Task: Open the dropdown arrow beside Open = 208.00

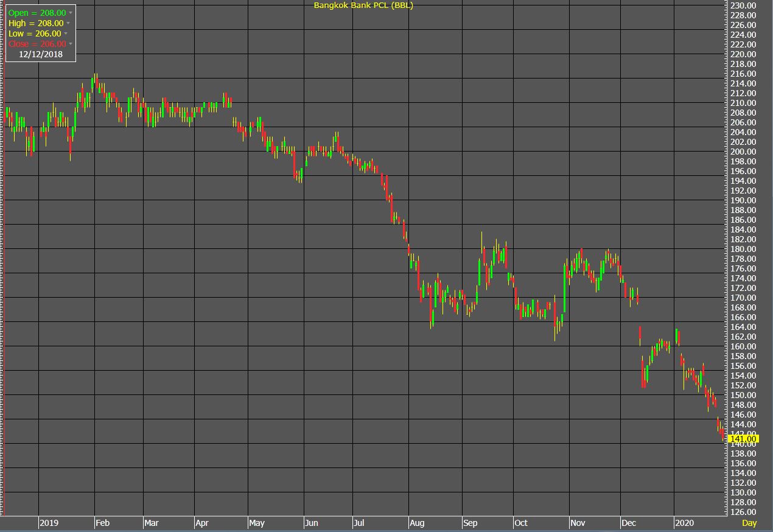Action: click(x=71, y=13)
